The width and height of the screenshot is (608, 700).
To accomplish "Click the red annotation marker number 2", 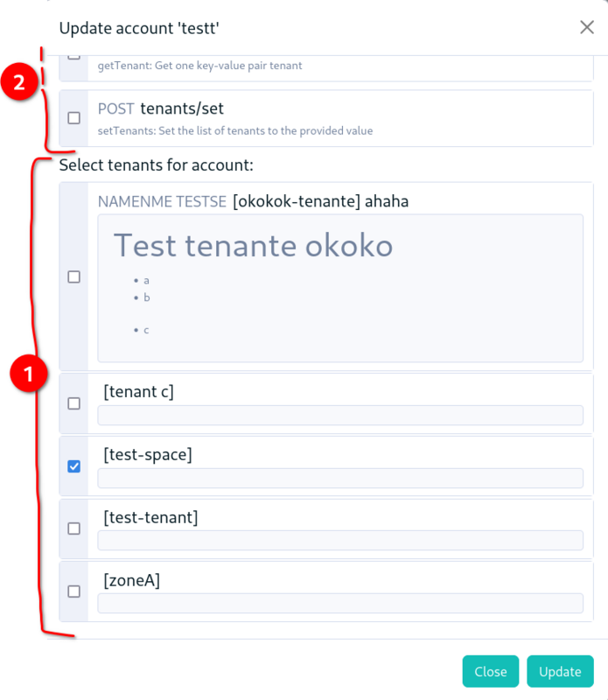I will click(x=19, y=82).
